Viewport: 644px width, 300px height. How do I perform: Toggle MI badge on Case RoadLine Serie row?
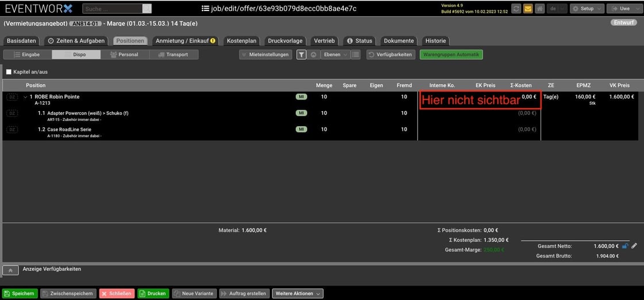[301, 130]
